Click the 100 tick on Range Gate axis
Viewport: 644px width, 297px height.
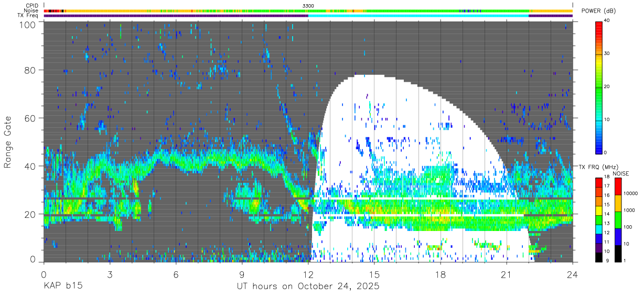pos(27,25)
